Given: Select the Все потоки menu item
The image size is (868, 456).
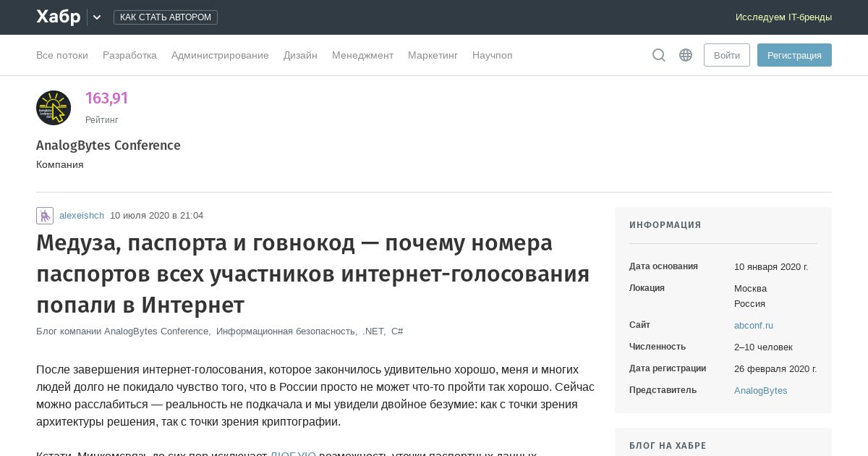Looking at the screenshot, I should pyautogui.click(x=62, y=55).
